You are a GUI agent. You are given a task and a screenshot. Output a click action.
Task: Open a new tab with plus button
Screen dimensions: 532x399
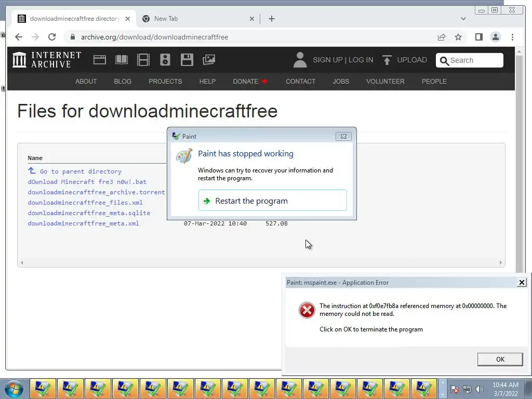point(271,19)
